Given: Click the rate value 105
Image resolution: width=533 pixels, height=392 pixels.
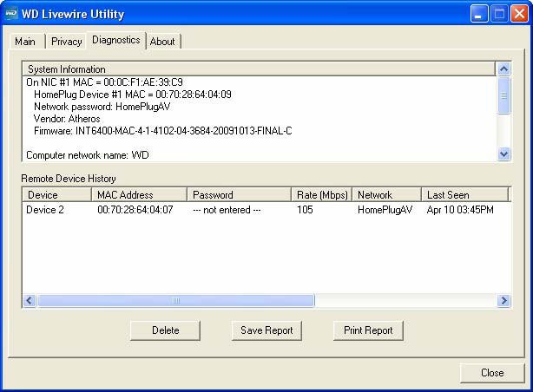Looking at the screenshot, I should [x=305, y=210].
